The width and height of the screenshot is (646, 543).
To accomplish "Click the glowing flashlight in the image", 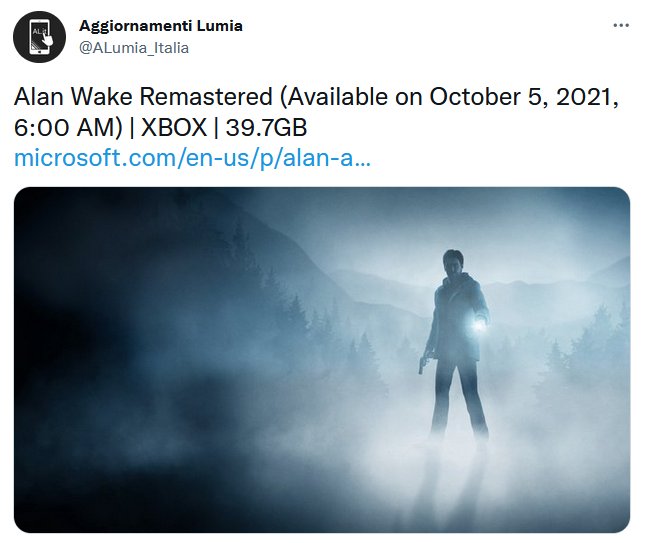I will click(x=478, y=325).
